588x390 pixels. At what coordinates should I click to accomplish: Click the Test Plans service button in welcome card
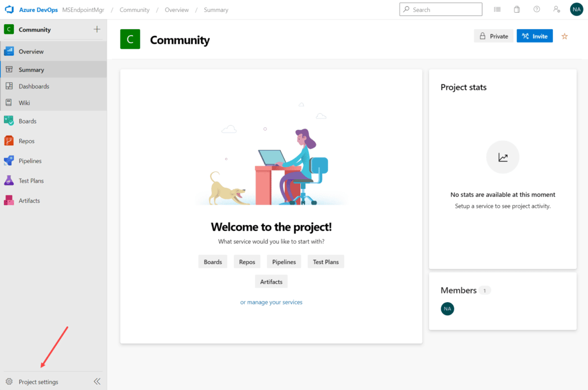coord(326,262)
